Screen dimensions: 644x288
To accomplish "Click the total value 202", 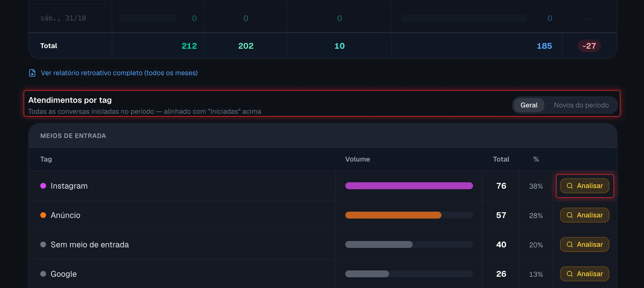I will click(246, 46).
